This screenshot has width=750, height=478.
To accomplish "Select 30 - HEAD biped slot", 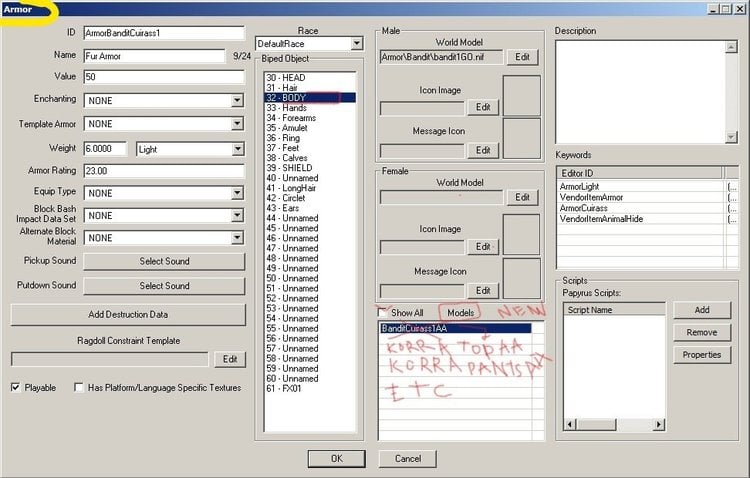I will tap(310, 78).
